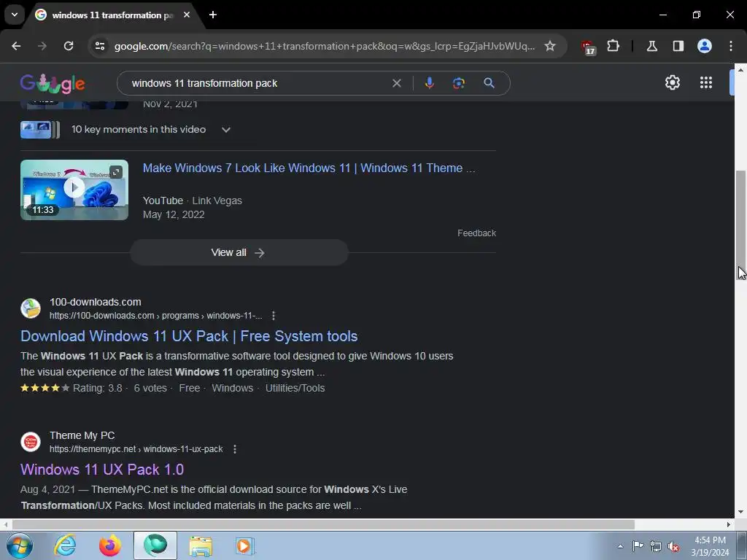Play the Make Windows 7 Look Like video thumbnail
747x560 pixels.
coord(74,190)
